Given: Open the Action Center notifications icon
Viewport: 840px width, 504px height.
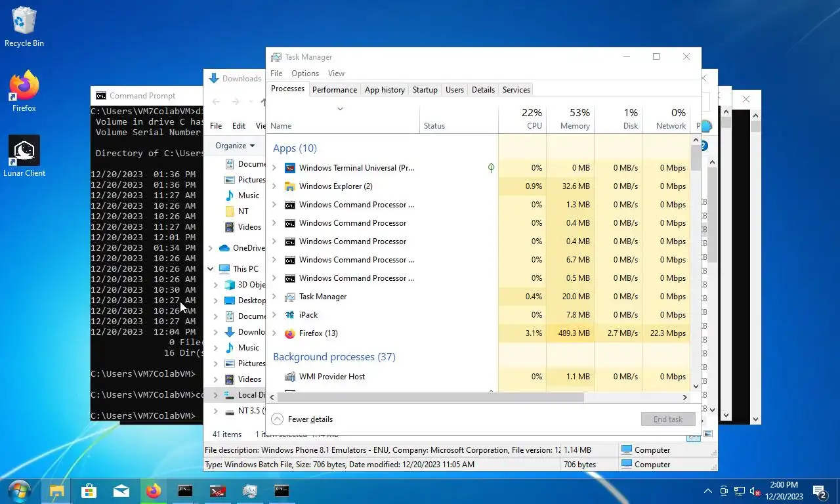Looking at the screenshot, I should tap(820, 491).
